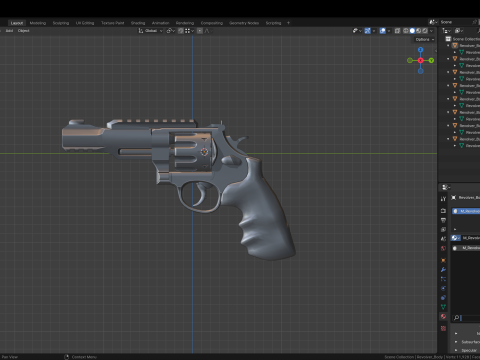Switch to material preview shading

point(419,31)
